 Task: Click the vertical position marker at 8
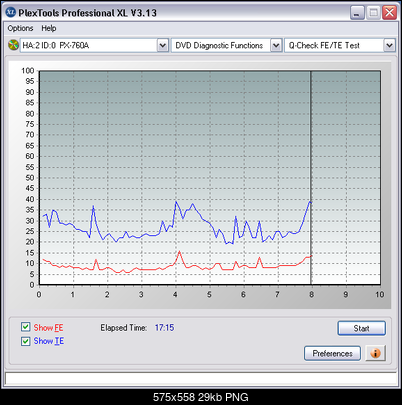pyautogui.click(x=311, y=178)
